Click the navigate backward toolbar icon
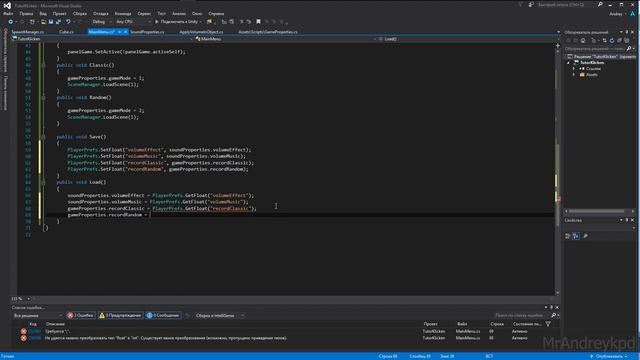Screen dimensions: 640x360 click(11, 22)
